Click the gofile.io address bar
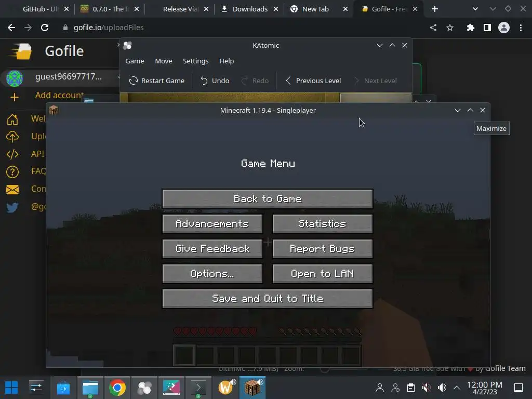The height and width of the screenshot is (399, 532). 109,28
